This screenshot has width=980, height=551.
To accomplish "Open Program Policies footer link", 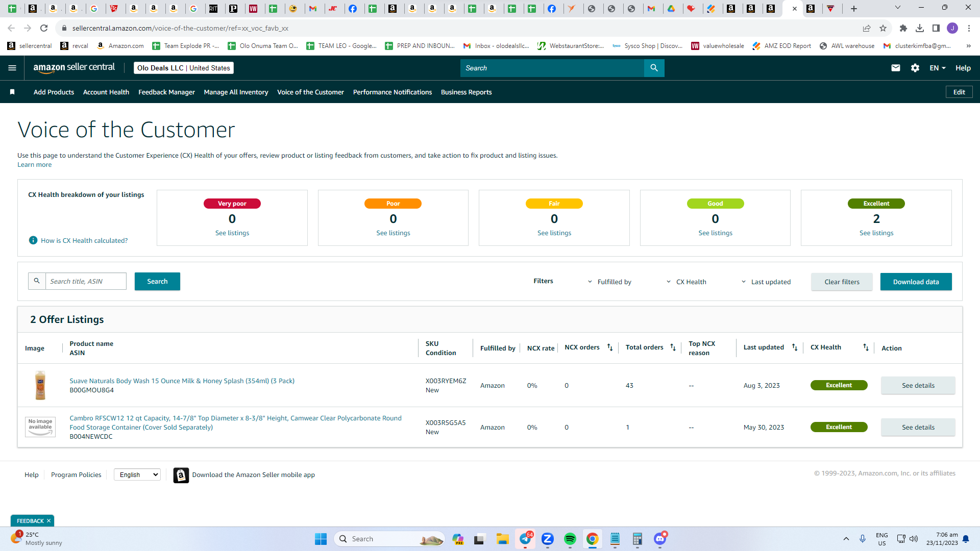I will (x=76, y=474).
